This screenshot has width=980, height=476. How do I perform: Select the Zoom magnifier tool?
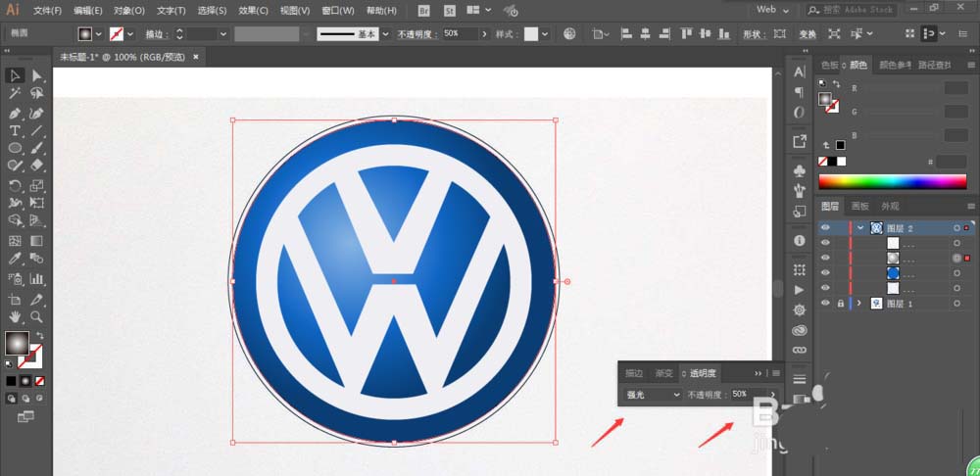[37, 317]
